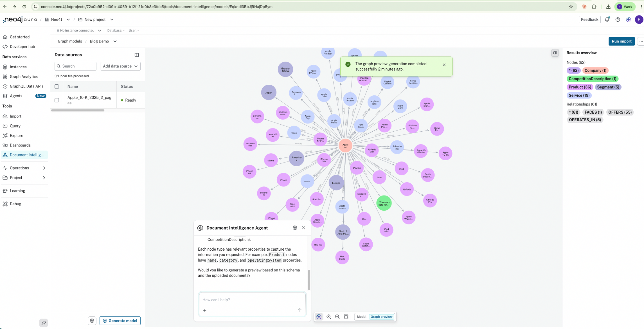
Task: Open Get started in sidebar
Action: (19, 37)
